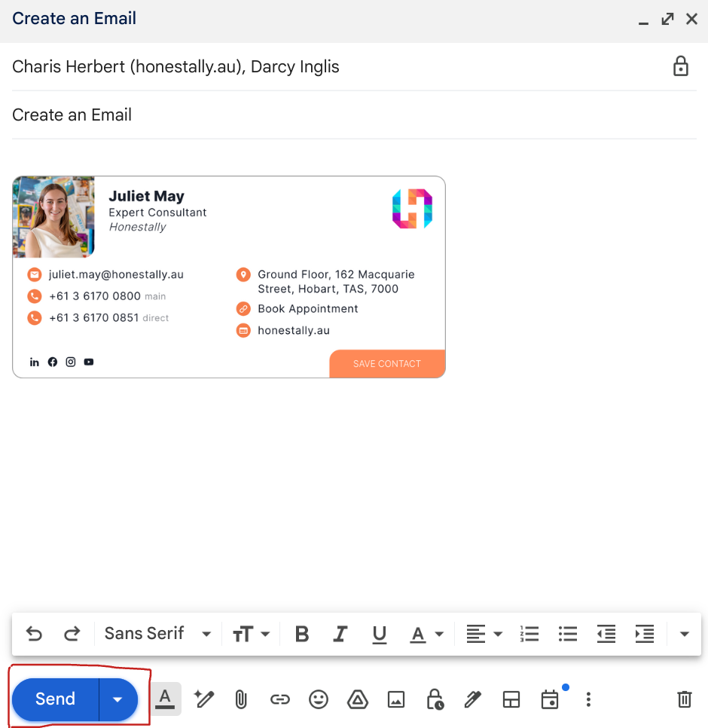Open the send options dropdown arrow

117,699
